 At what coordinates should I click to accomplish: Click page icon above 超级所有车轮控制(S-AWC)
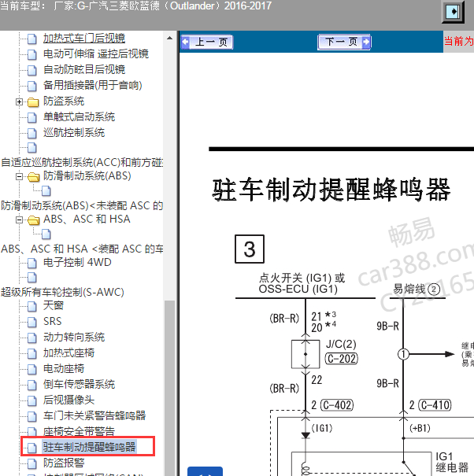[x=32, y=277]
